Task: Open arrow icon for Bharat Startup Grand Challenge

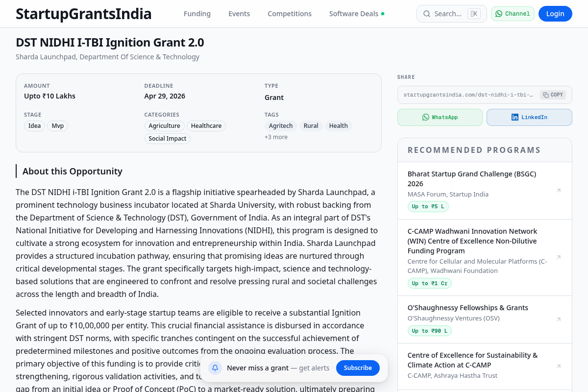Action: tap(558, 191)
